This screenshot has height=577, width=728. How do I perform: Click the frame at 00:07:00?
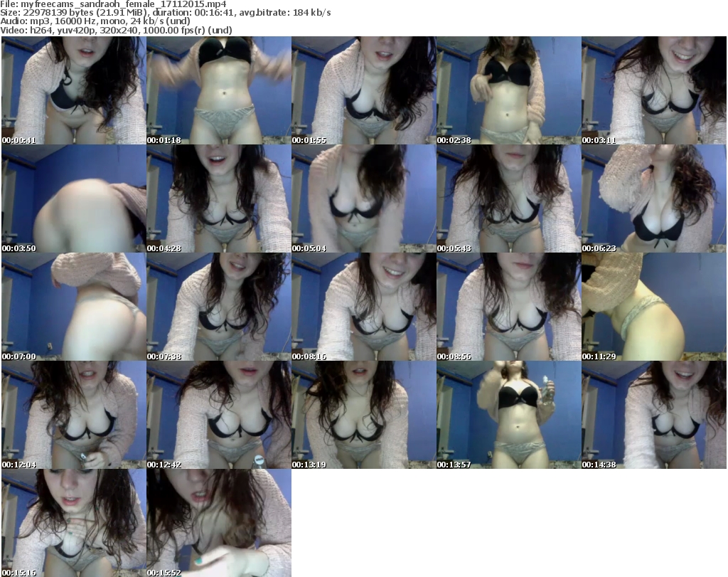[x=74, y=307]
